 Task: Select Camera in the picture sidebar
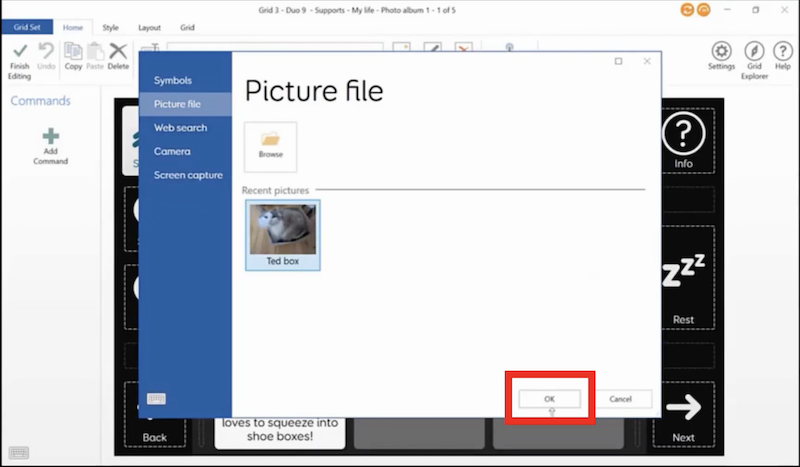click(x=172, y=151)
